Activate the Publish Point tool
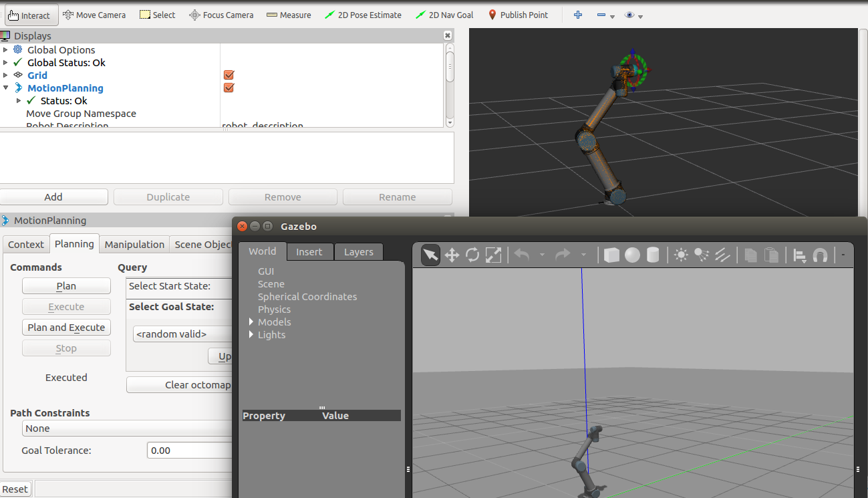The width and height of the screenshot is (868, 498). pos(518,15)
